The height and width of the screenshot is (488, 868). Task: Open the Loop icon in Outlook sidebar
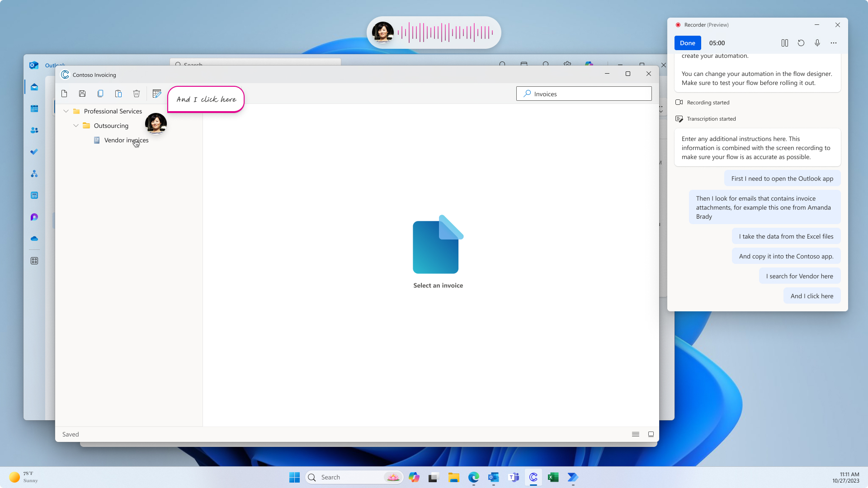coord(34,217)
